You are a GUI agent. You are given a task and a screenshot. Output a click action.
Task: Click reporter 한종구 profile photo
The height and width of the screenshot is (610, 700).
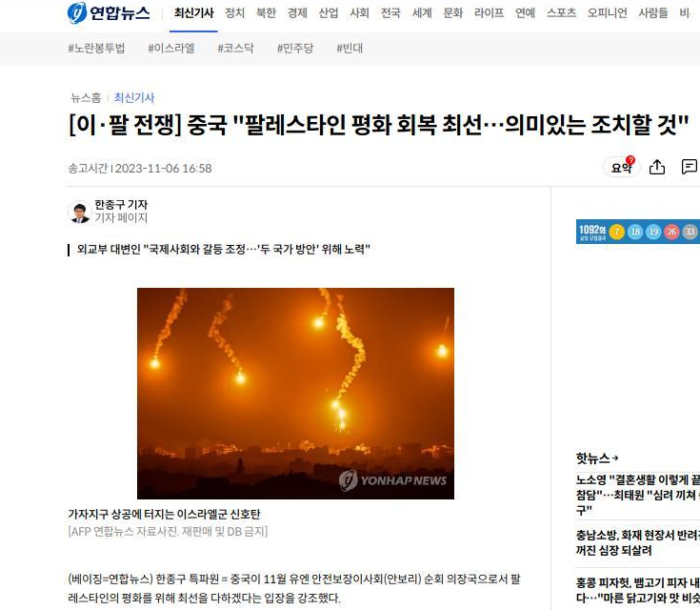coord(79,212)
